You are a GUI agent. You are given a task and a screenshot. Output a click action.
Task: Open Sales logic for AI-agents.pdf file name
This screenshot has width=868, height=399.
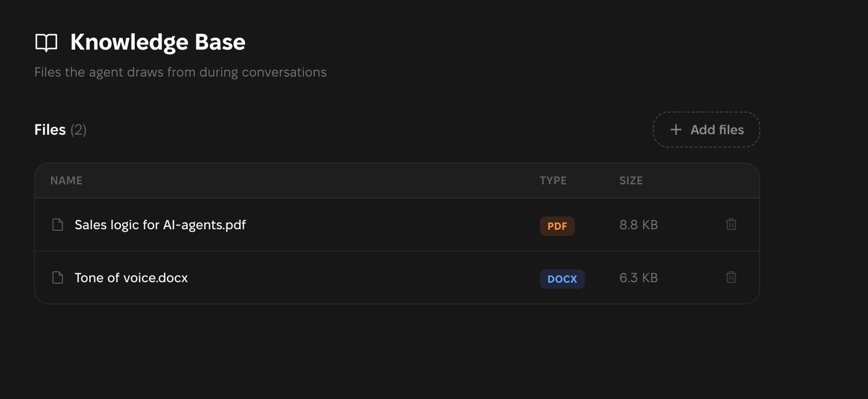pos(160,225)
